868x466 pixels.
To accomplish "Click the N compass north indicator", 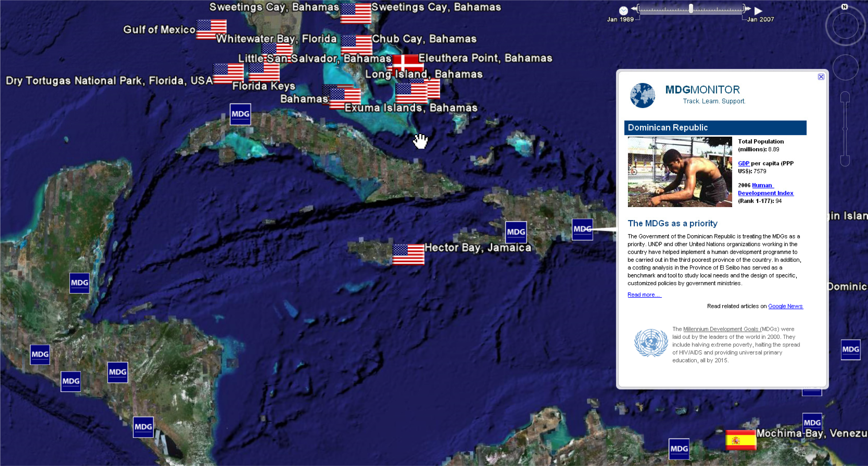I will pyautogui.click(x=844, y=7).
